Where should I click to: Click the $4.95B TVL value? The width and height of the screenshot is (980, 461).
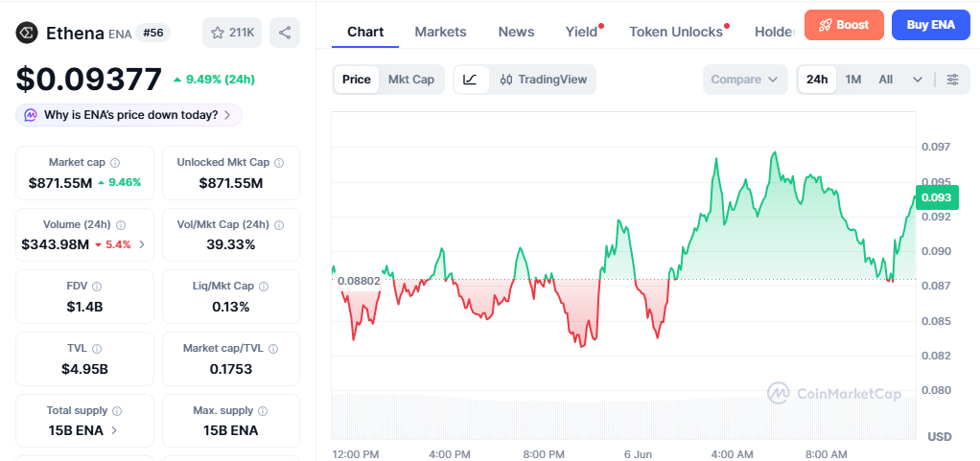pyautogui.click(x=84, y=369)
